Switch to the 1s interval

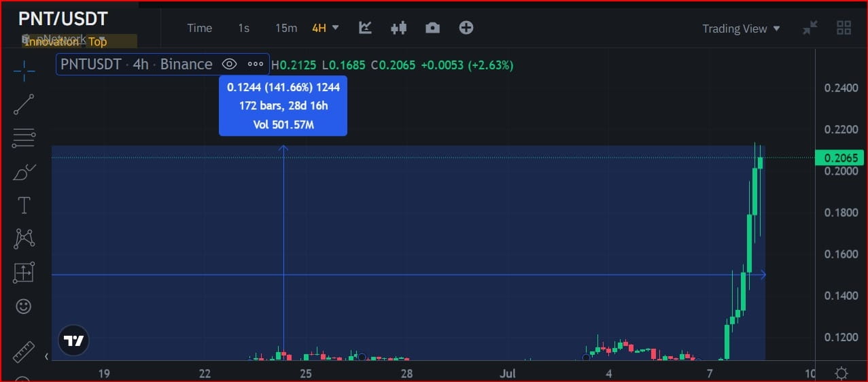244,28
